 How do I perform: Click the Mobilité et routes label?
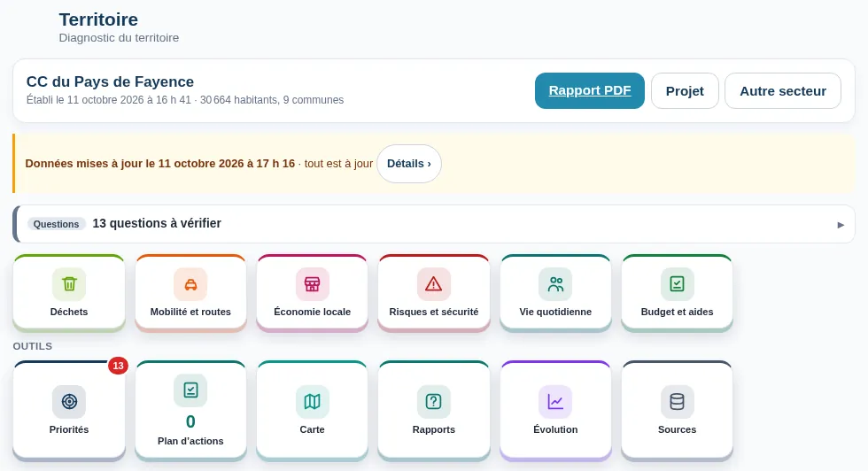190,312
